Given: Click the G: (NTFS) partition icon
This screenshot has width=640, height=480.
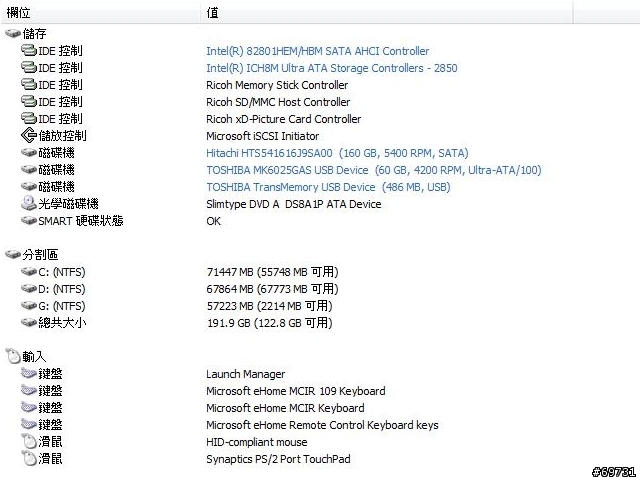Looking at the screenshot, I should [x=29, y=305].
